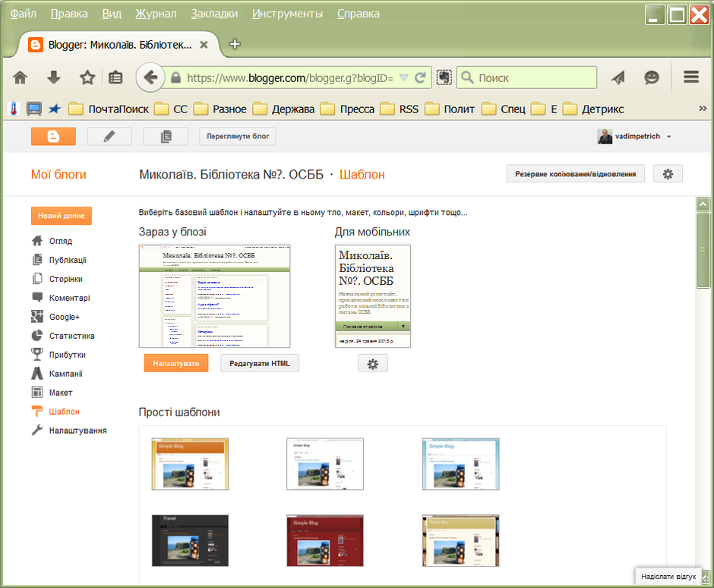Reload the page with refresh icon

[x=420, y=78]
